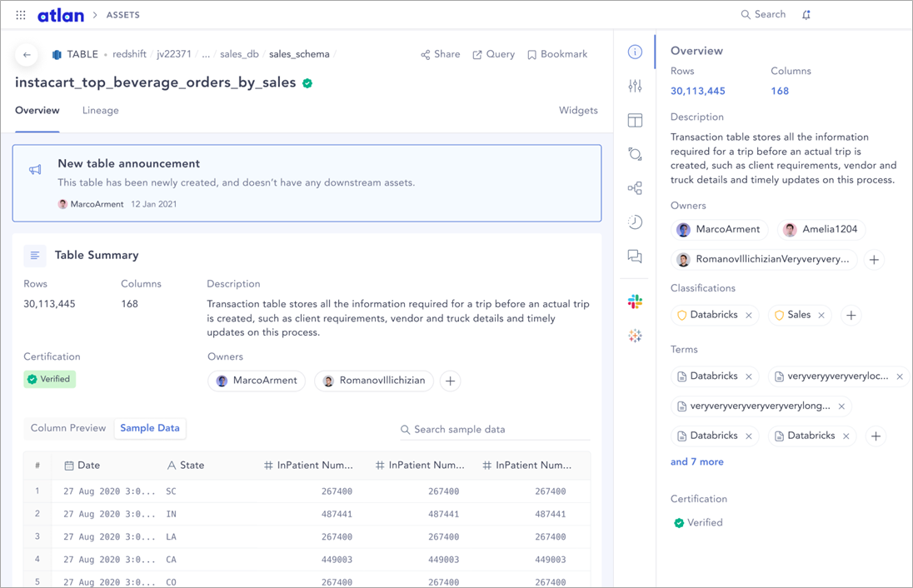Click the columns count 168 link
Screen dimensions: 913x588
[780, 91]
